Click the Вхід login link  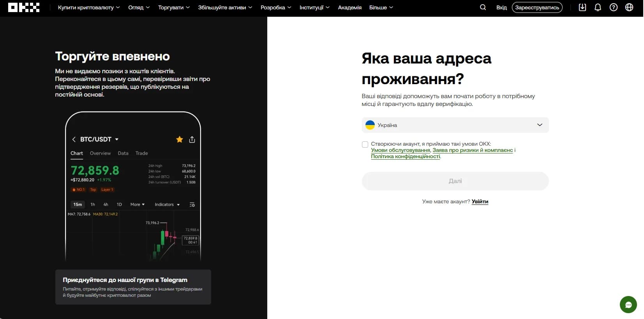point(501,7)
